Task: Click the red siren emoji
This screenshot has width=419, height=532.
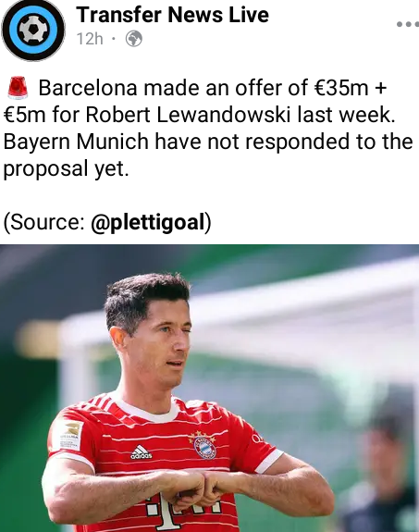Action: 18,88
